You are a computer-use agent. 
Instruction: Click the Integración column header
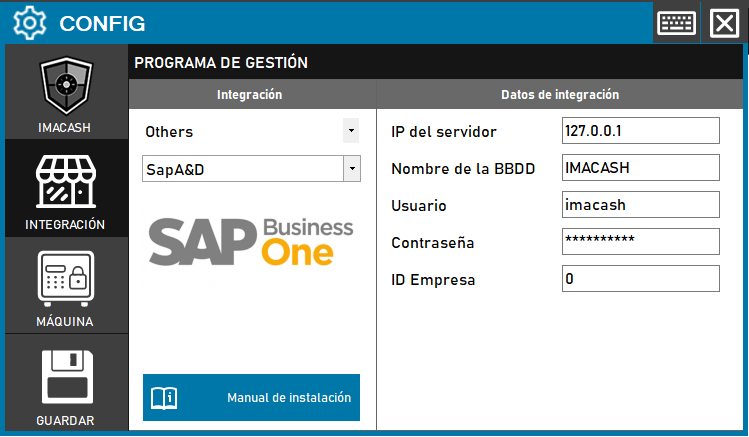coord(250,95)
